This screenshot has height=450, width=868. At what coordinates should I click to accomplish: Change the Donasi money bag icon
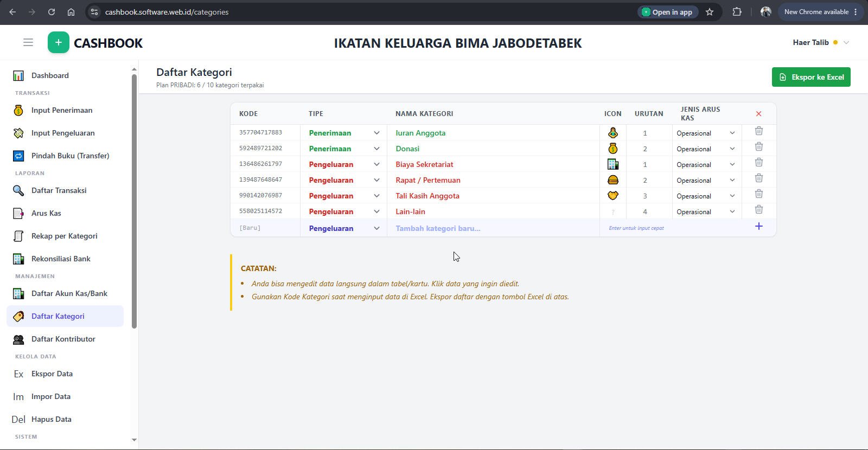click(613, 149)
